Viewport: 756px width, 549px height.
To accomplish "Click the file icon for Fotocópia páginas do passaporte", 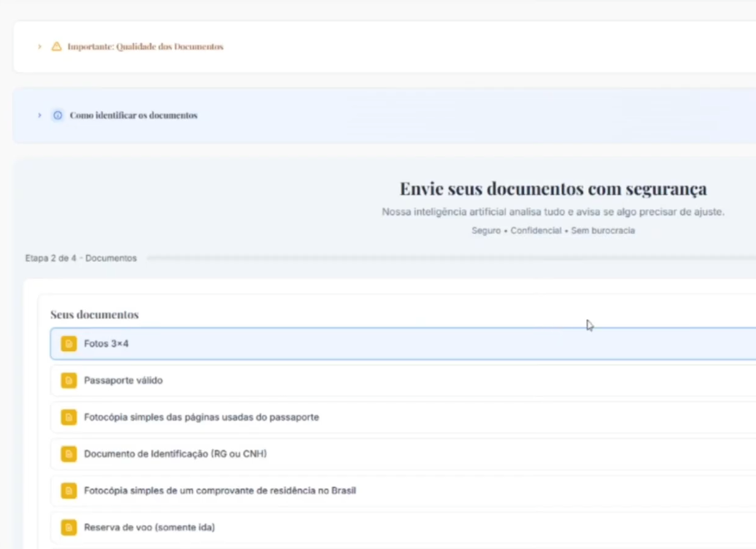I will point(69,417).
